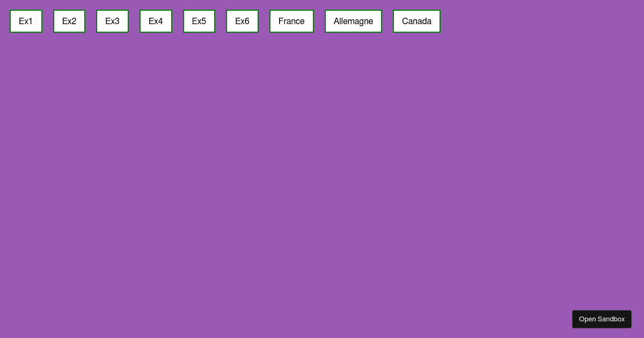Hit the Ex6 example trigger

(242, 21)
